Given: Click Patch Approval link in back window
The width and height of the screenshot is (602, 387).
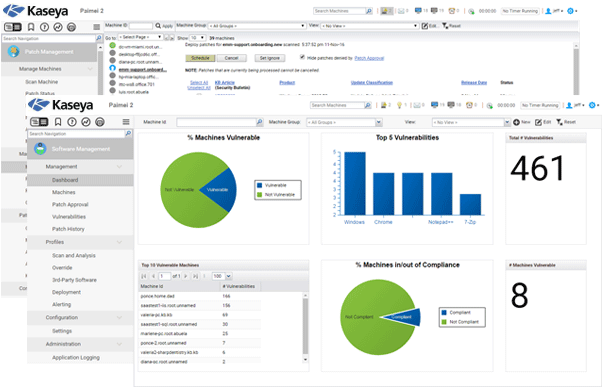Looking at the screenshot, I should click(x=369, y=58).
